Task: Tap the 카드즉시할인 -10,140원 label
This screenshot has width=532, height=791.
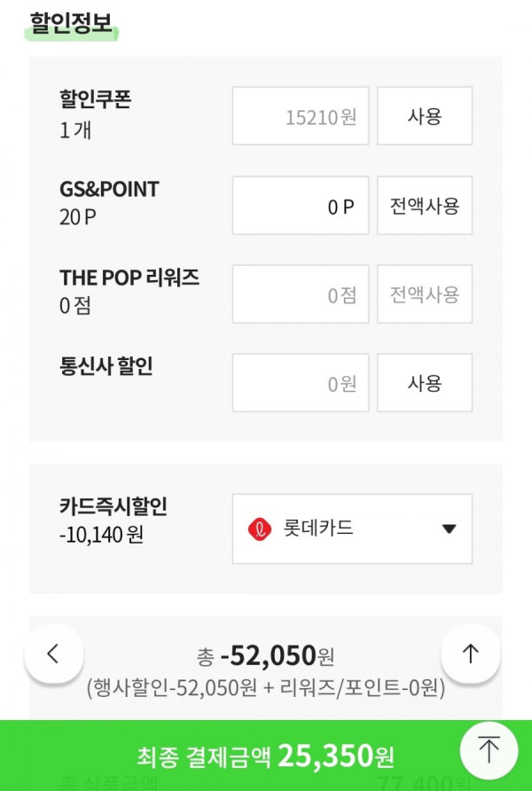Action: [113, 521]
